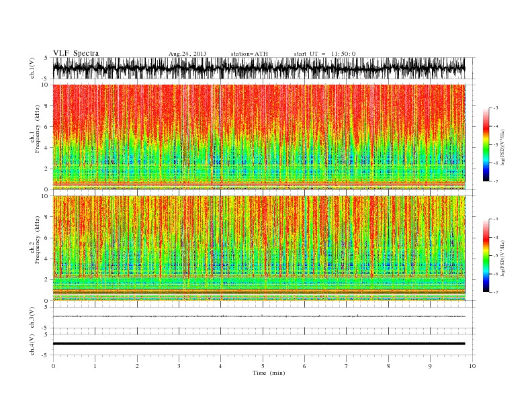Viewport: 532px width, 411px height.
Task: Click time axis tick label "6"
Action: pos(304,366)
